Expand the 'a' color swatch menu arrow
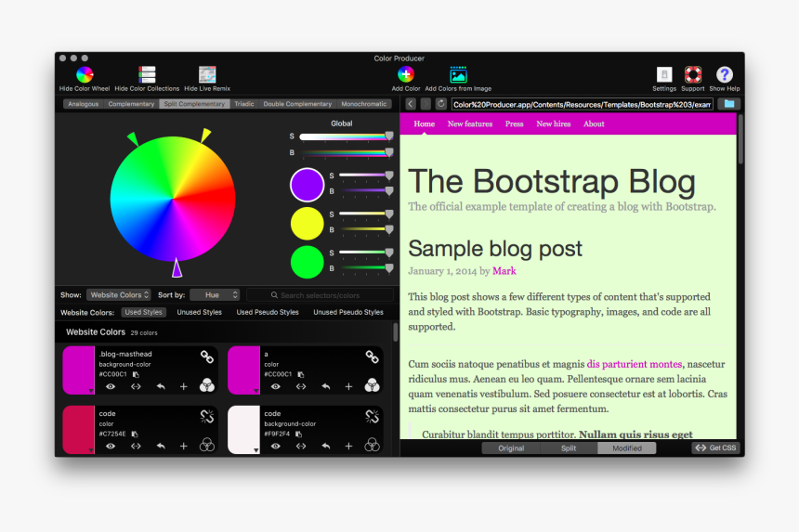799x532 pixels. (255, 391)
